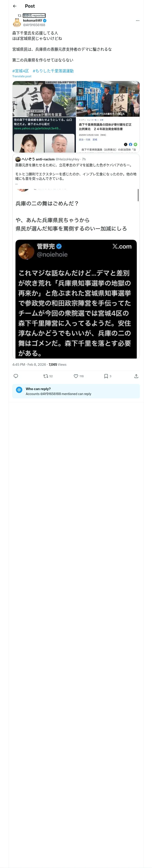The height and width of the screenshot is (868, 152).
Task: Share the post via share icon
Action: click(136, 376)
